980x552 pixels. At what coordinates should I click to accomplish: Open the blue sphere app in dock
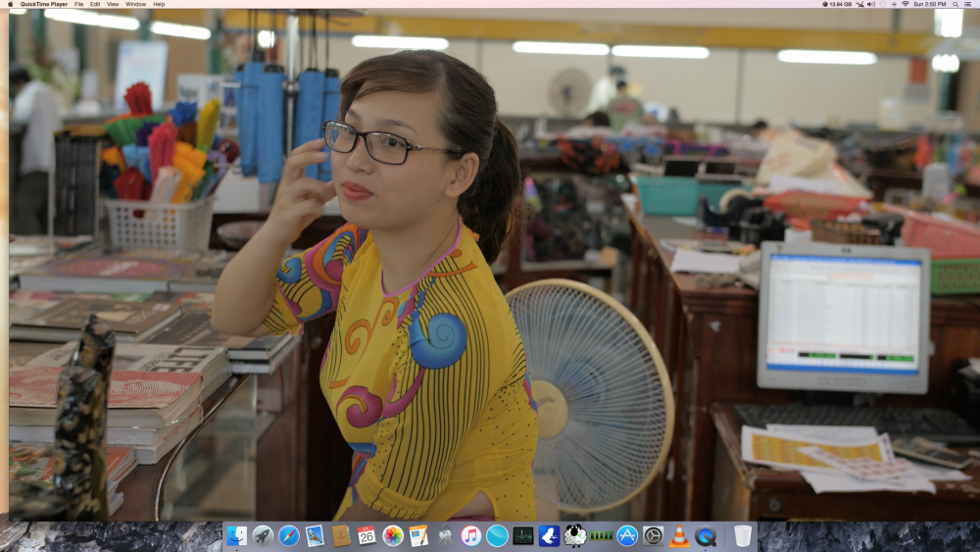point(497,535)
